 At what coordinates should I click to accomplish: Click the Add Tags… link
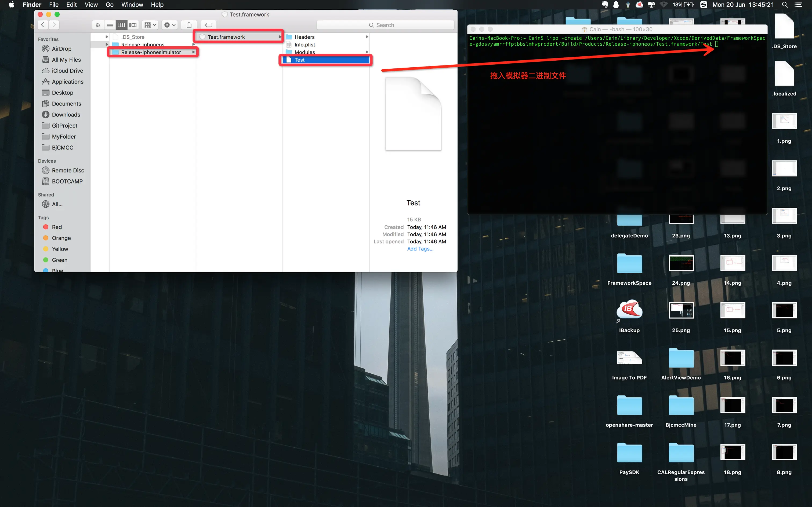tap(420, 249)
